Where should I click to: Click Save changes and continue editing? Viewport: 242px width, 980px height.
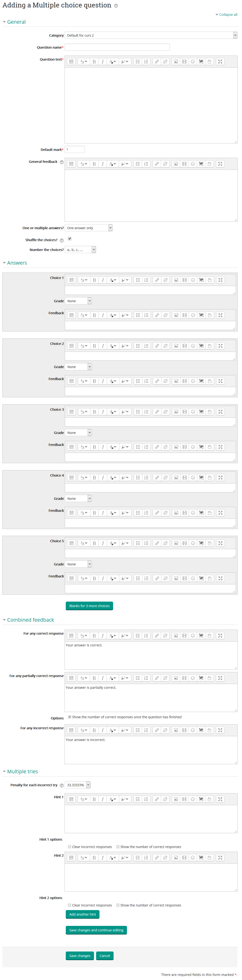coord(96,930)
